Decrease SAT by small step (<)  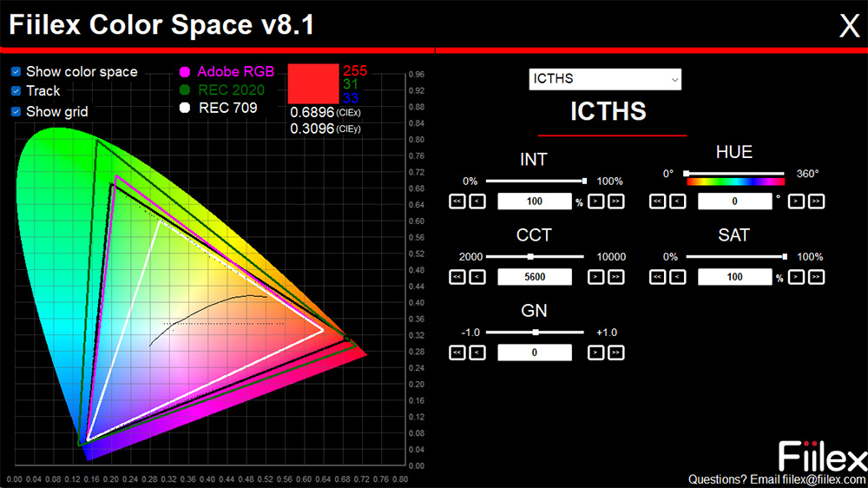[x=678, y=277]
